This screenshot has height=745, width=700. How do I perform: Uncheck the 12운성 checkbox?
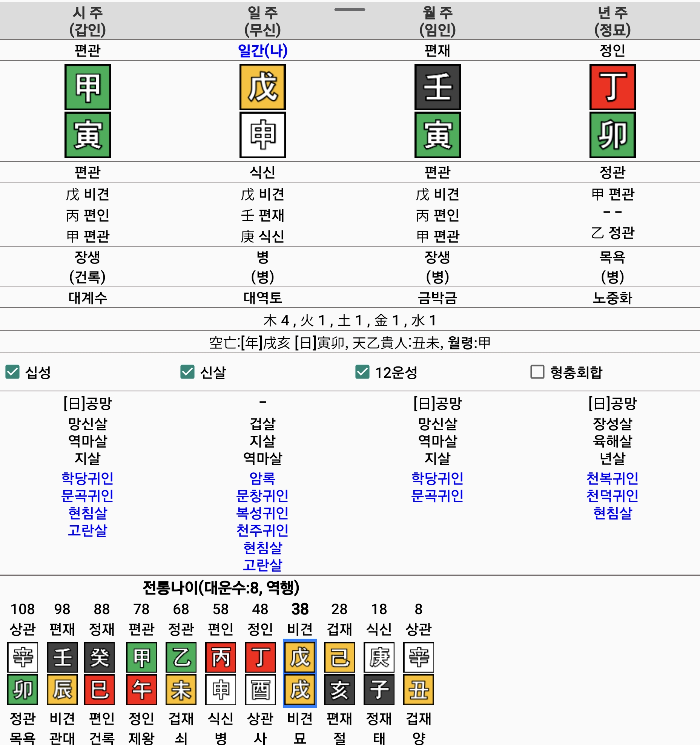[362, 372]
